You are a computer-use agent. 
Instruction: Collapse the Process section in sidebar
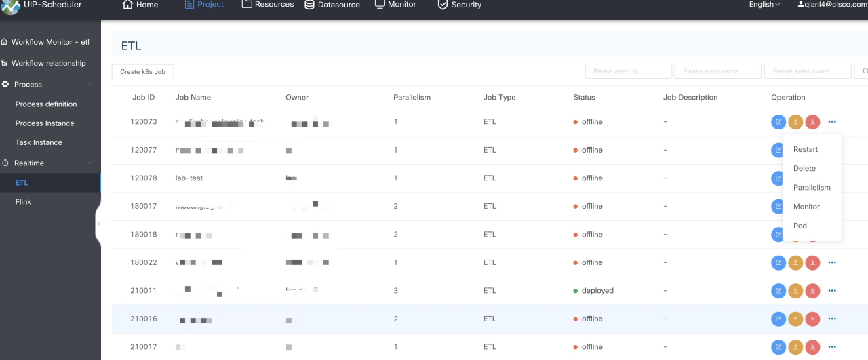[91, 85]
